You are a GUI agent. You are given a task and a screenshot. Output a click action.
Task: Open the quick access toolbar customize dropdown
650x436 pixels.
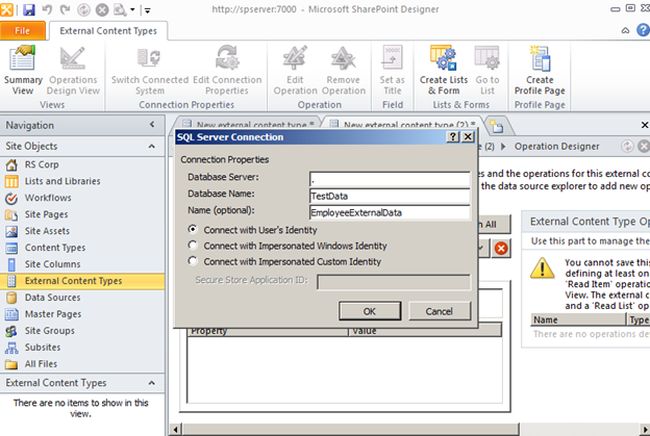click(x=147, y=10)
